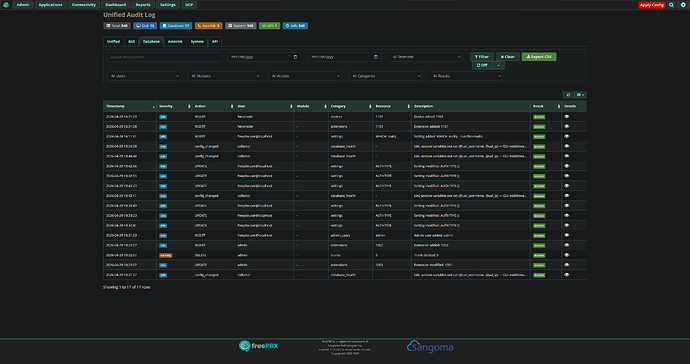Sort table by Resource column
Screen dimensions: 690x364
coord(392,106)
